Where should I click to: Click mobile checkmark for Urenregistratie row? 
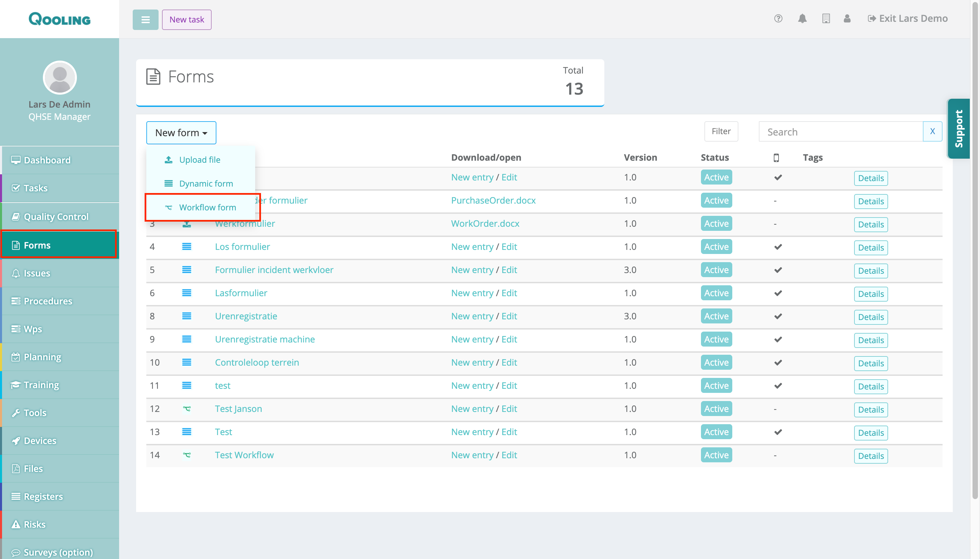click(x=778, y=316)
